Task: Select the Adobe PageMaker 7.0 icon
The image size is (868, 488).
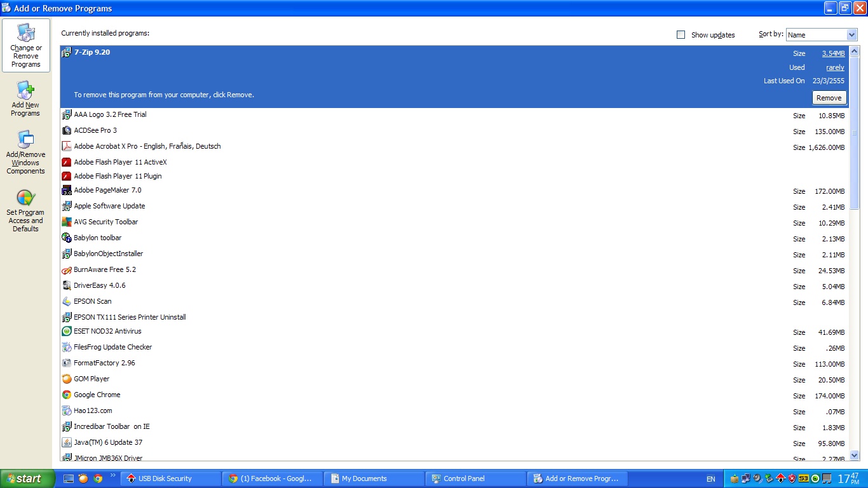Action: tap(67, 191)
